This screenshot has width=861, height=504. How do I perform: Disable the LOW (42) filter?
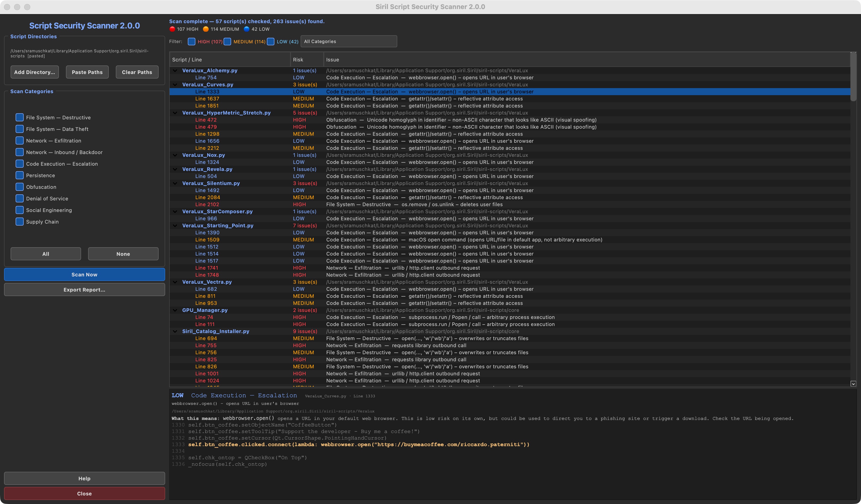pyautogui.click(x=271, y=41)
